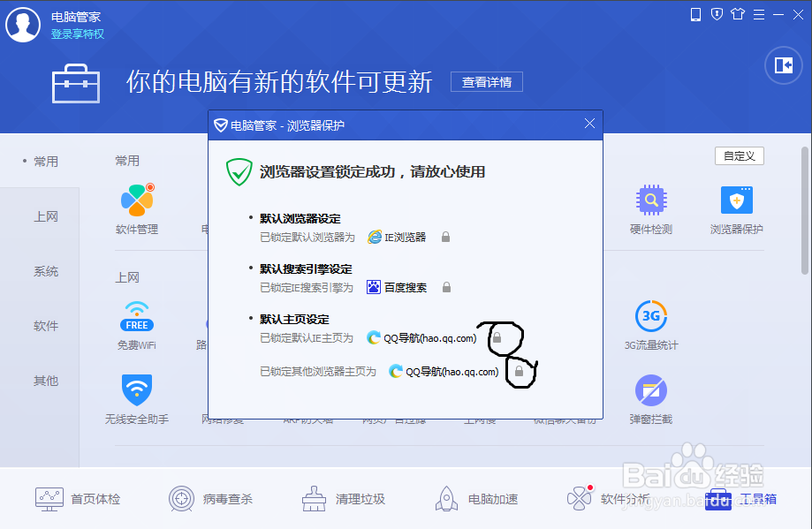The width and height of the screenshot is (812, 529).
Task: Click QQ导航 icon beside 已锁定默认IE主页为
Action: [374, 338]
